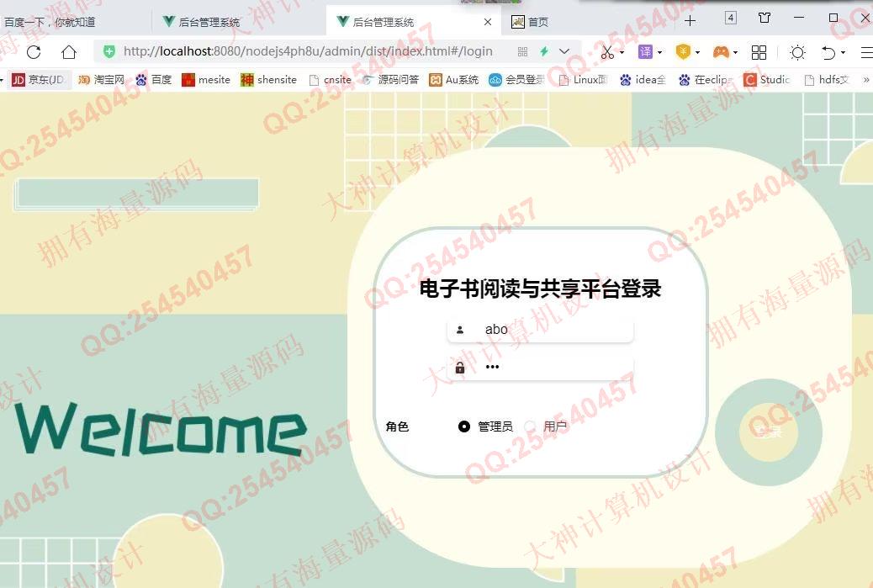The width and height of the screenshot is (873, 588).
Task: Expand the dropdown arrow beside the undo icon
Action: tap(843, 52)
